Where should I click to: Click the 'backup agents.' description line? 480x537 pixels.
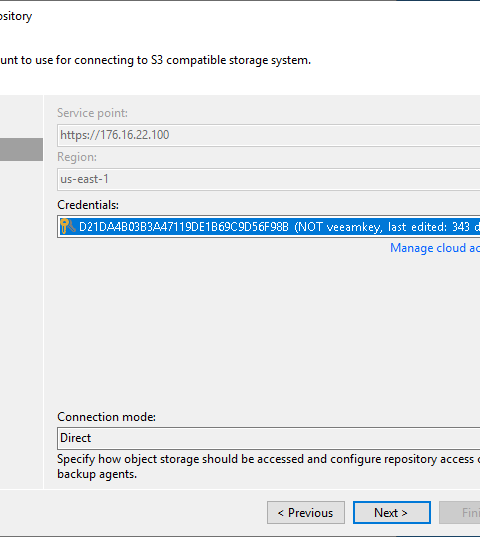tap(97, 474)
